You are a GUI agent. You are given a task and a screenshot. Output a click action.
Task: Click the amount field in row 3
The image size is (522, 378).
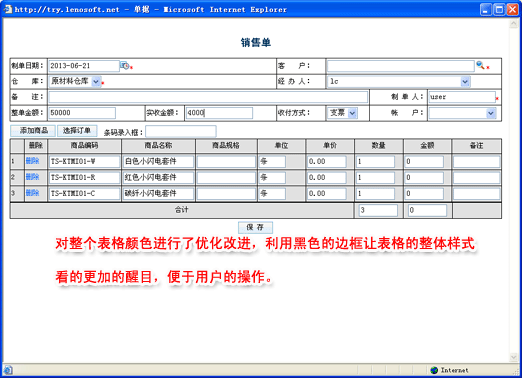pyautogui.click(x=424, y=194)
